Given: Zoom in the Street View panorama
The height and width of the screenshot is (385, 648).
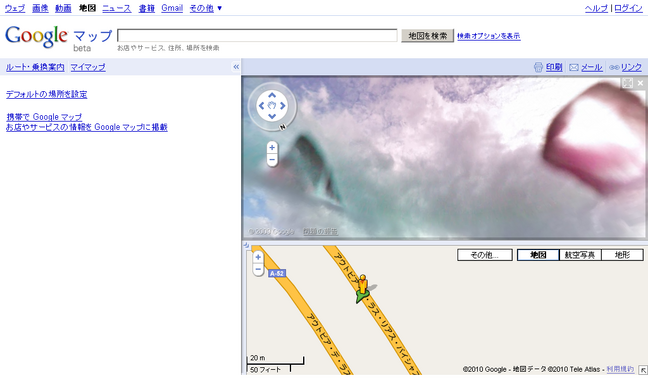Looking at the screenshot, I should coord(272,147).
